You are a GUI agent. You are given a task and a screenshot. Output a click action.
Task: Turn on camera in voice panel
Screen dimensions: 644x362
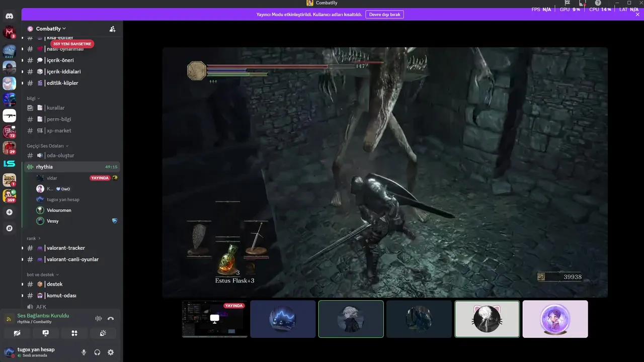pos(17,333)
